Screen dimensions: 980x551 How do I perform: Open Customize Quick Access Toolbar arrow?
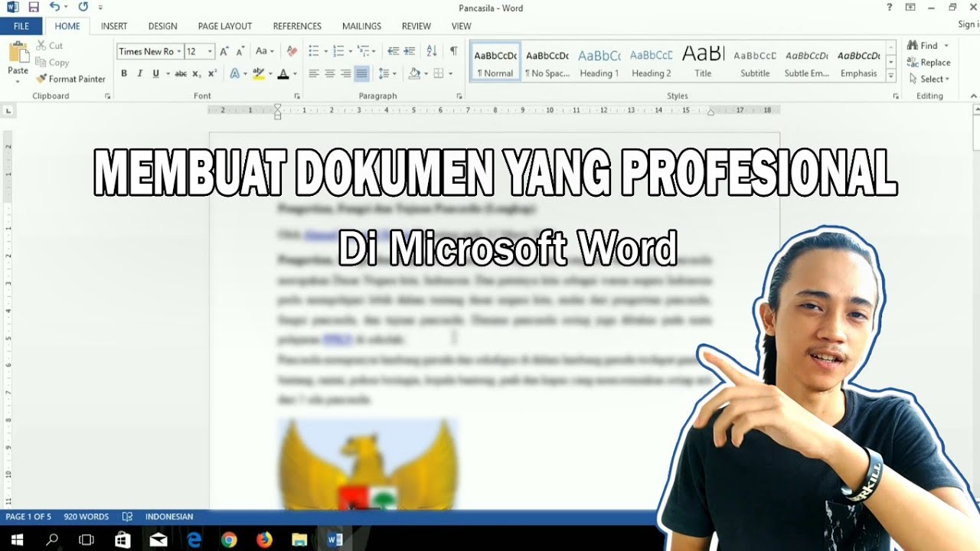[x=100, y=8]
